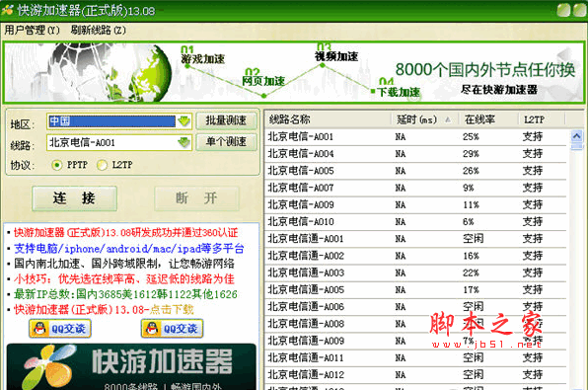
Task: Select the PPTP protocol radio button
Action: (57, 165)
